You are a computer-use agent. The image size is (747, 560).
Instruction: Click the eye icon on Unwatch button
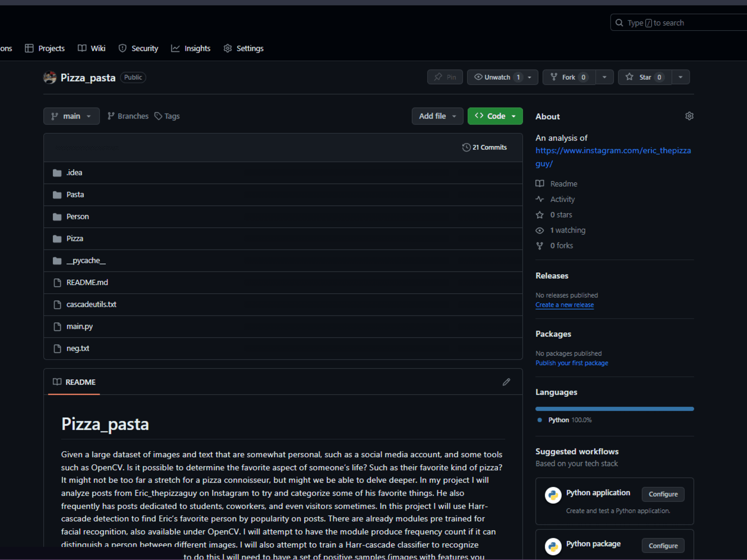478,77
